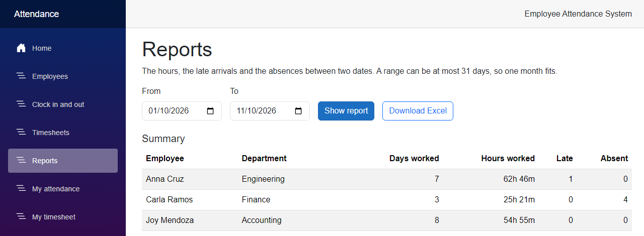
Task: Select the Reports menu item
Action: click(x=63, y=161)
